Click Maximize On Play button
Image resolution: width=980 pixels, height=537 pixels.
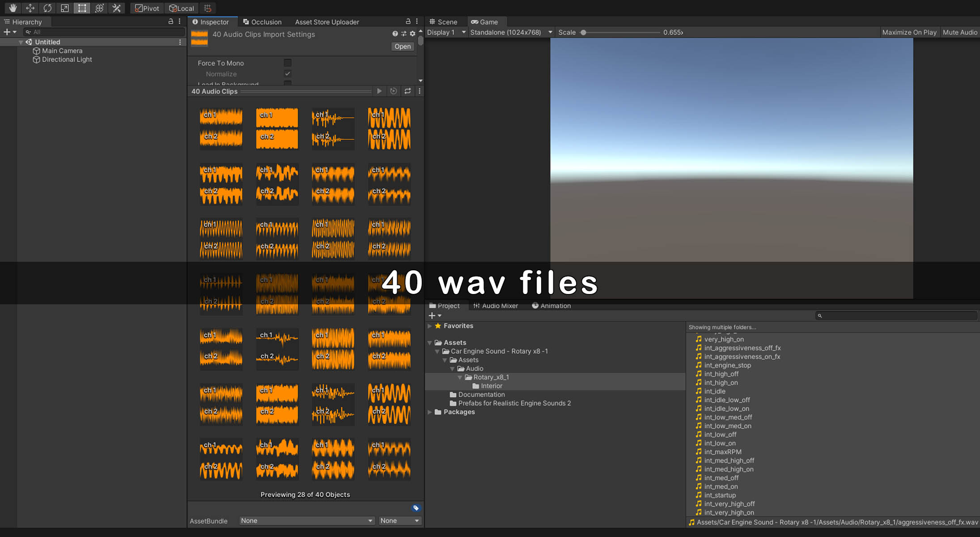[x=909, y=32]
